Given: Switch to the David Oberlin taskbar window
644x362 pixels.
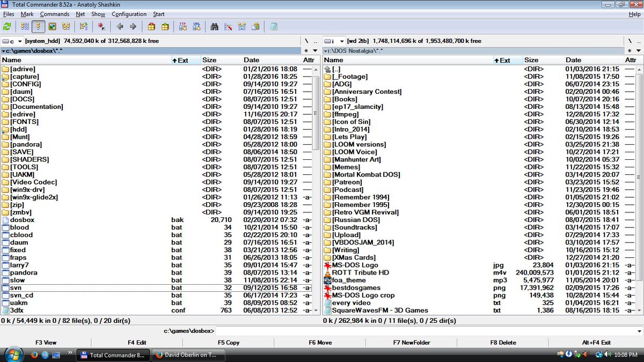Looking at the screenshot, I should point(187,354).
